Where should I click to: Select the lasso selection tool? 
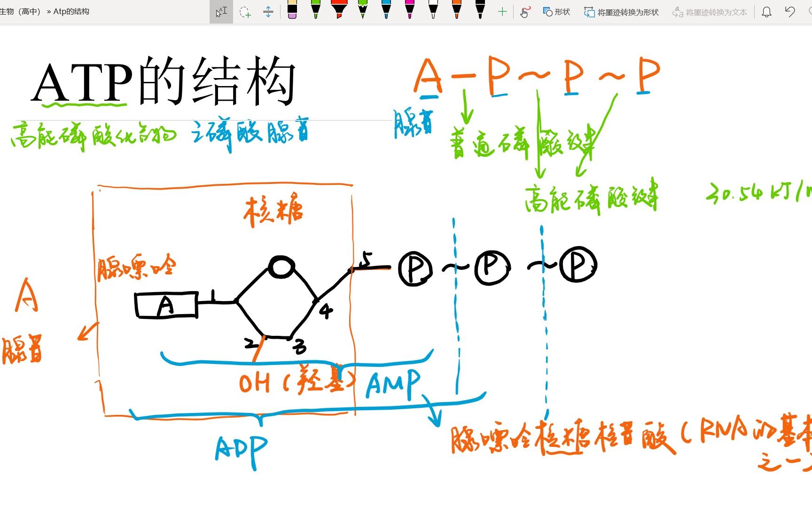point(246,12)
